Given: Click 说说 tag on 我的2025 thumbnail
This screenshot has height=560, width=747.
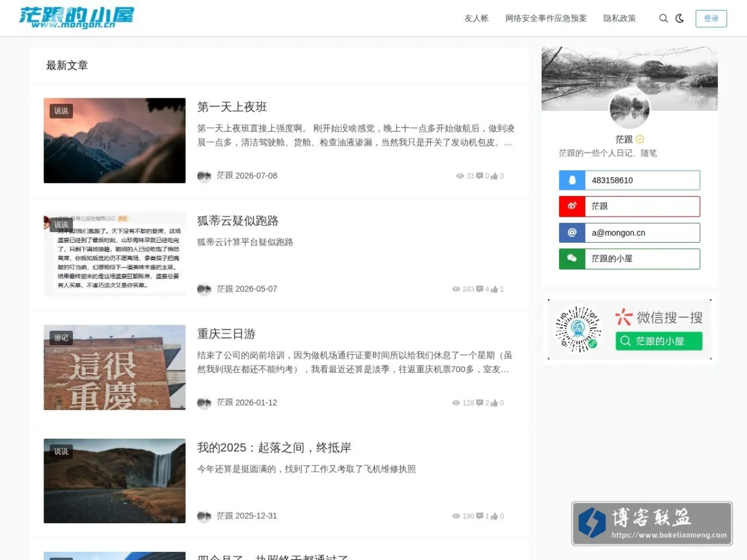Looking at the screenshot, I should click(61, 451).
